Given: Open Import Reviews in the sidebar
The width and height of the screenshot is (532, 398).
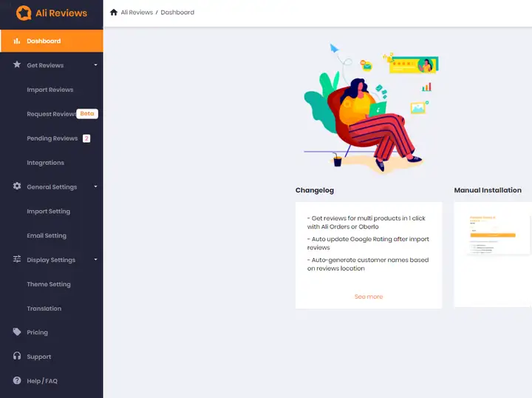Looking at the screenshot, I should point(50,90).
